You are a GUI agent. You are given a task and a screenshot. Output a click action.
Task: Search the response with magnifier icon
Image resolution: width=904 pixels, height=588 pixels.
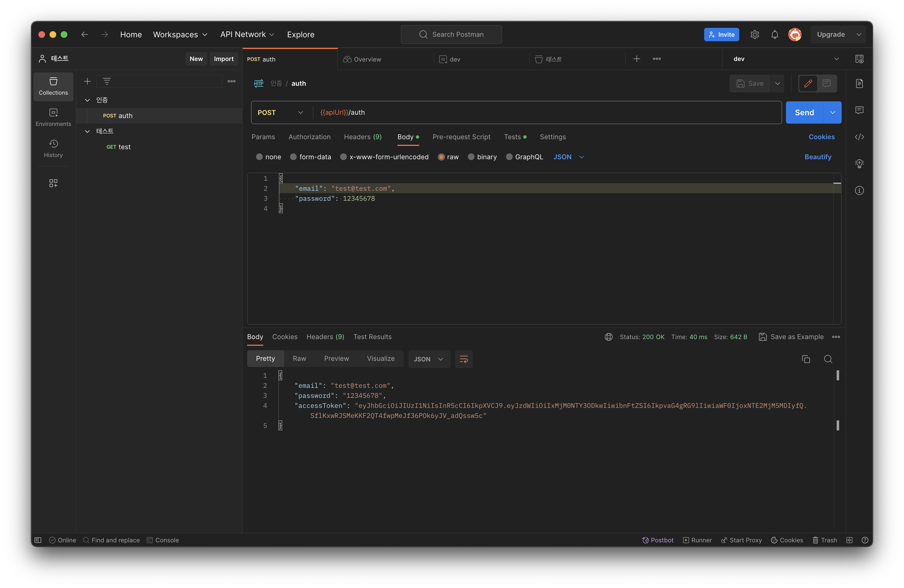point(828,359)
